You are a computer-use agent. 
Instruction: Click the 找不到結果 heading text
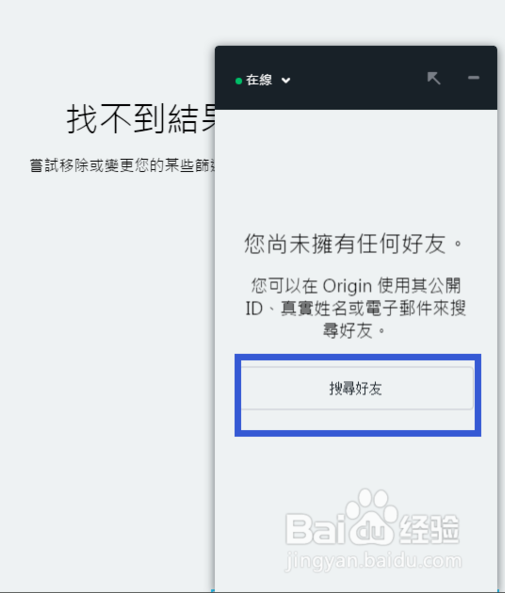point(141,119)
